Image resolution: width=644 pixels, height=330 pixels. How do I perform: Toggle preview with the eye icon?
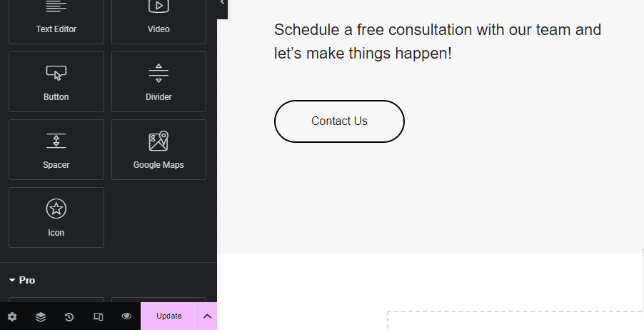coord(126,316)
